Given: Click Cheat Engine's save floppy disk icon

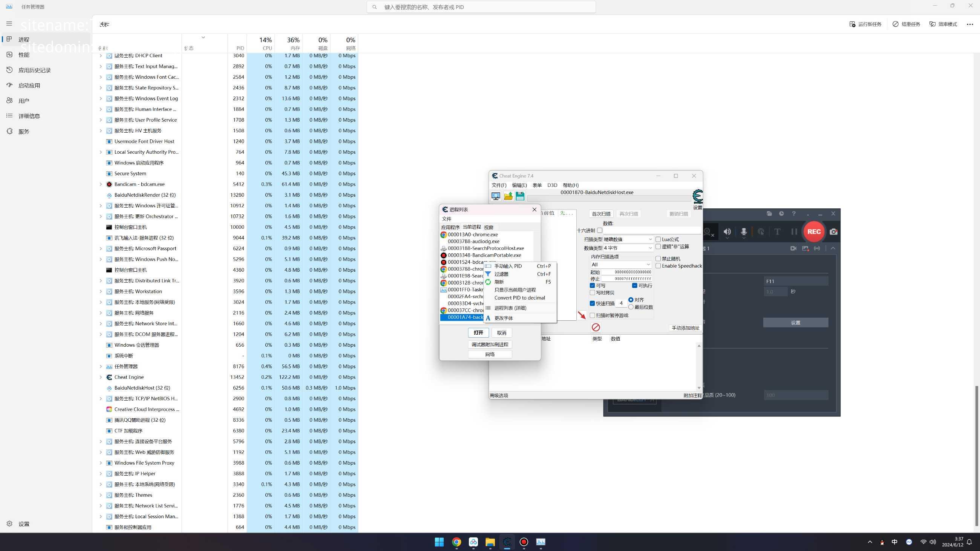Looking at the screenshot, I should [x=520, y=196].
